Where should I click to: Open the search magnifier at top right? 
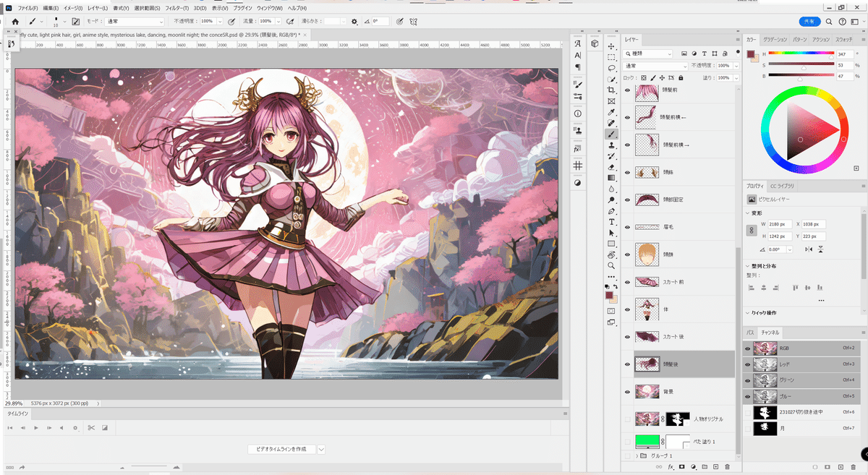[829, 22]
